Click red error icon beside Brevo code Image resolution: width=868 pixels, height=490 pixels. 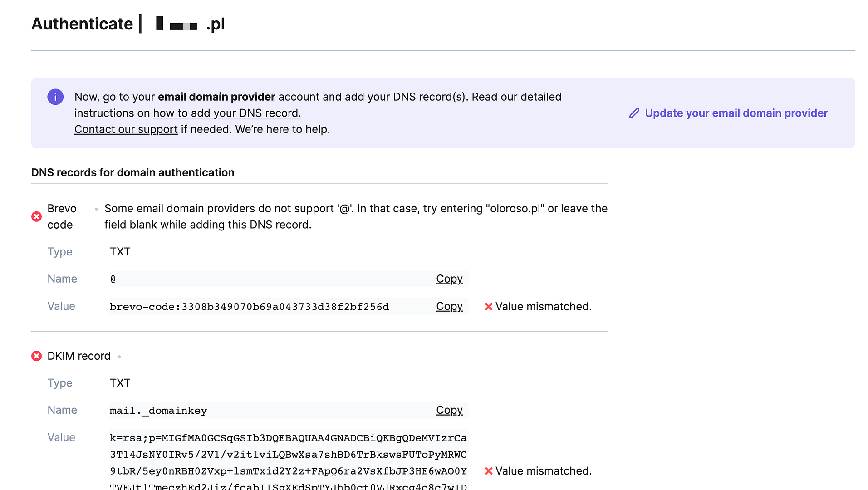coord(37,217)
